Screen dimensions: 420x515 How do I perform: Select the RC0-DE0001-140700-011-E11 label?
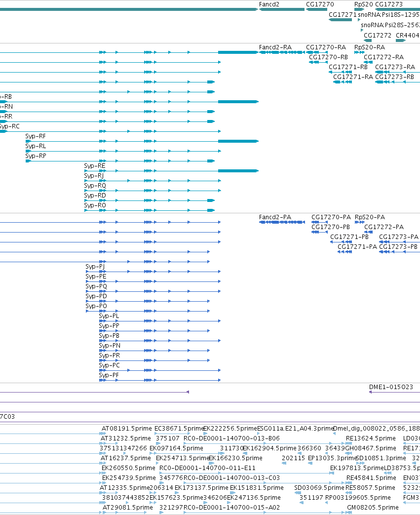point(207,468)
